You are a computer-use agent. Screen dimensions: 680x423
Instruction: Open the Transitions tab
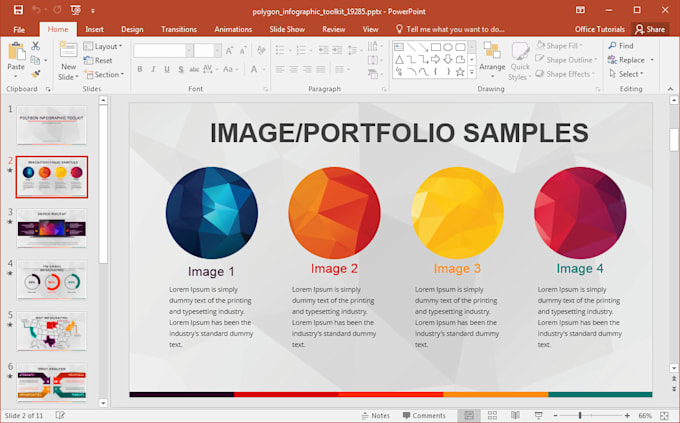point(178,30)
